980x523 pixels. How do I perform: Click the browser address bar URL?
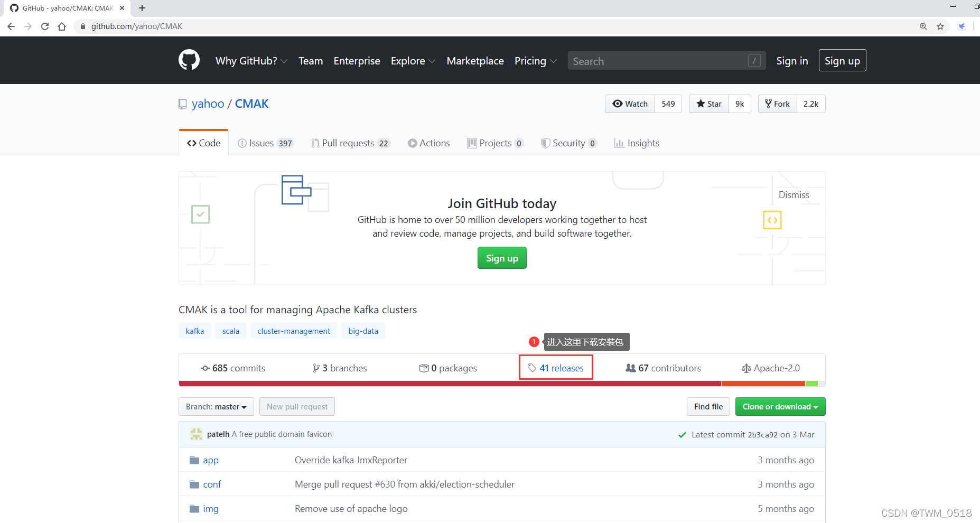137,26
